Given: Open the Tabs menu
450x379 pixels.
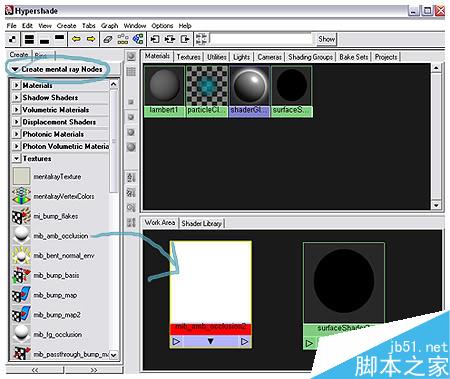Looking at the screenshot, I should coord(89,26).
